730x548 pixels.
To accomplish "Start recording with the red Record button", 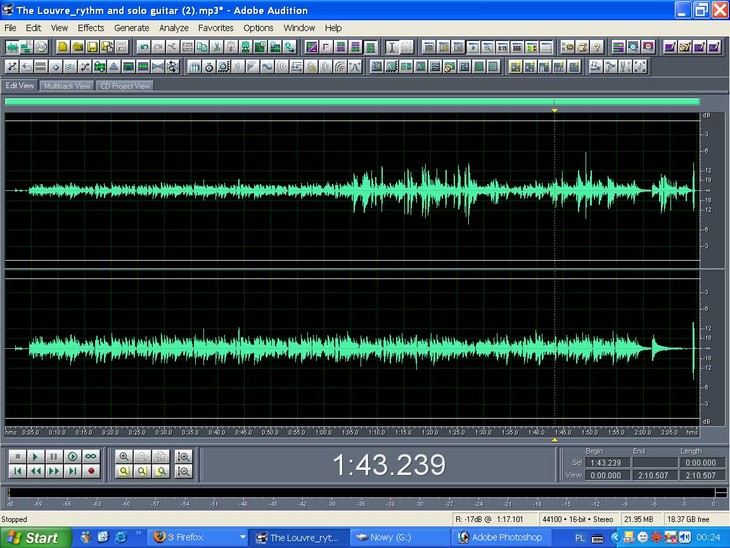I will [91, 472].
